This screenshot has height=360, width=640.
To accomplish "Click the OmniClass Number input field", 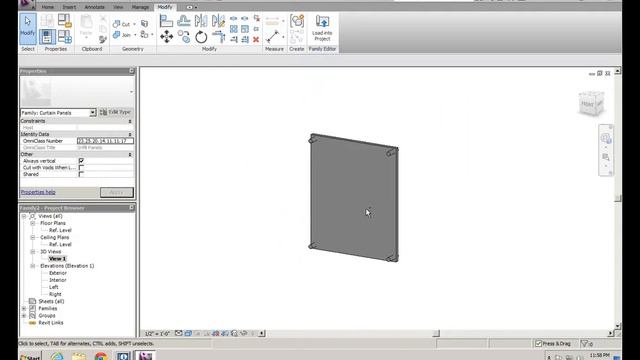I will (105, 141).
